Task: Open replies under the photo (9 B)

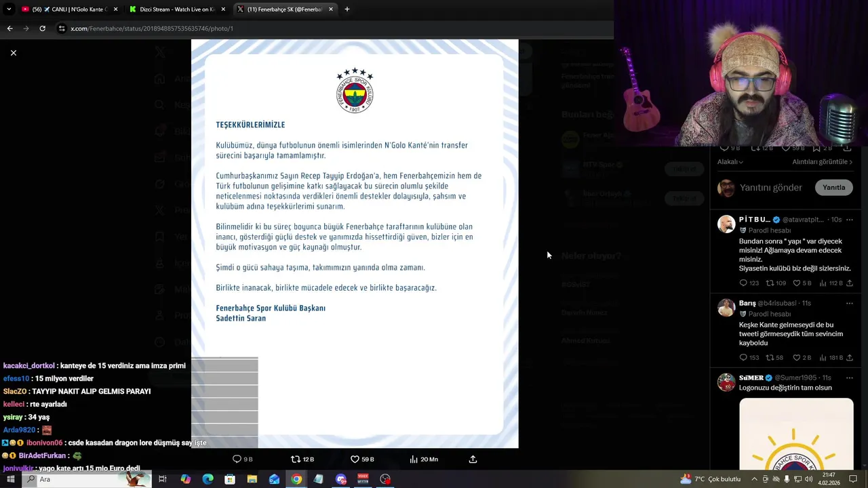Action: pos(243,460)
